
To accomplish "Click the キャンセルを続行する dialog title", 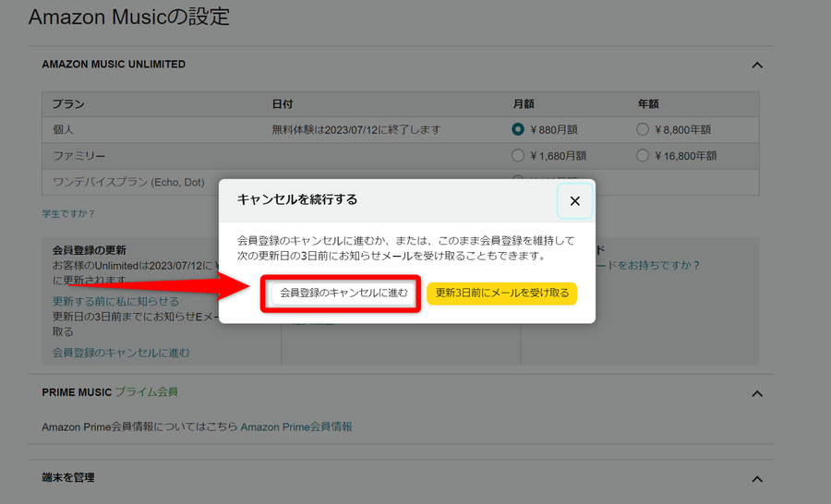I will [x=296, y=199].
